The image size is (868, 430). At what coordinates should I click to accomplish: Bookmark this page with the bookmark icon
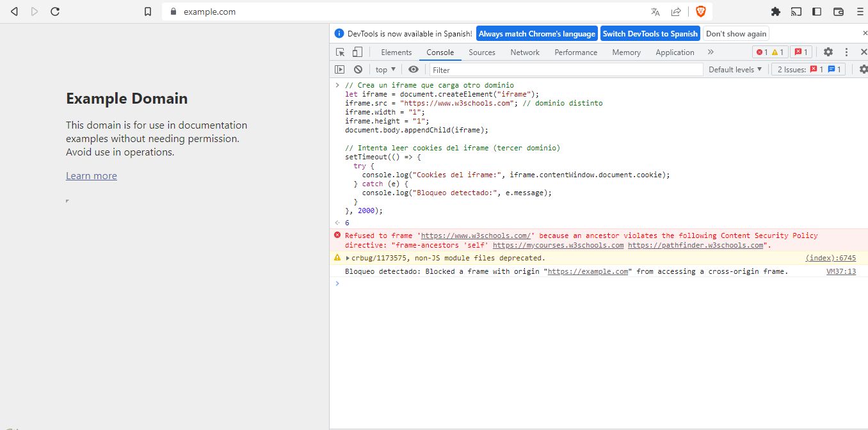point(148,12)
